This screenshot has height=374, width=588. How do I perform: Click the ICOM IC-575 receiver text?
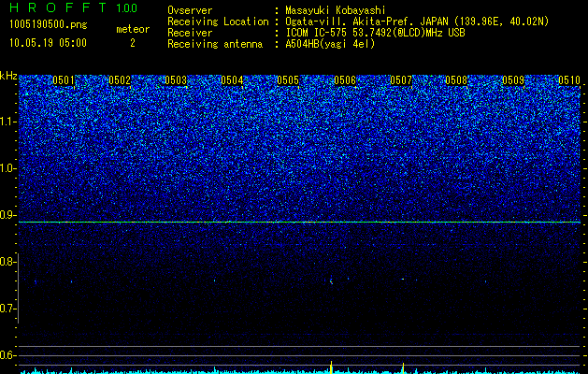click(375, 33)
